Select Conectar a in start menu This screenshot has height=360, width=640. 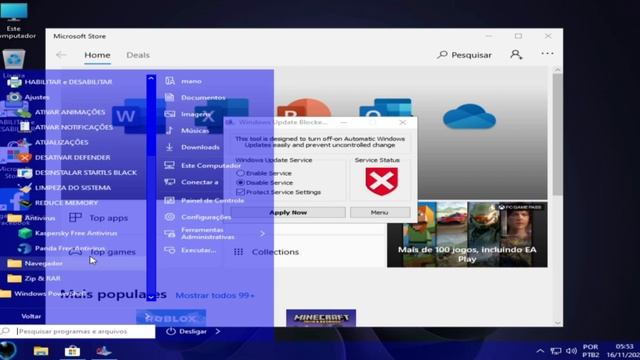pos(191,182)
